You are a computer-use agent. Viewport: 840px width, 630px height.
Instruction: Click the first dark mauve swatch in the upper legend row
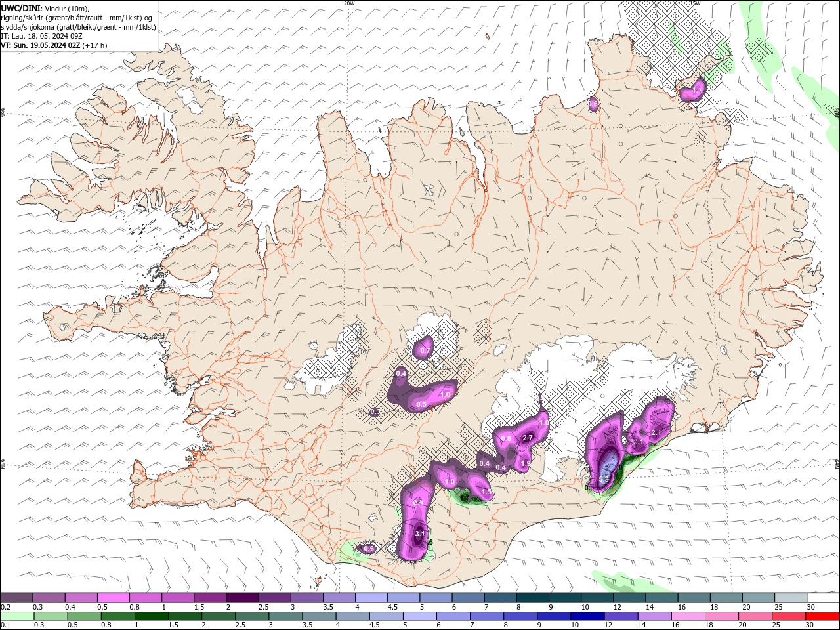[16, 598]
